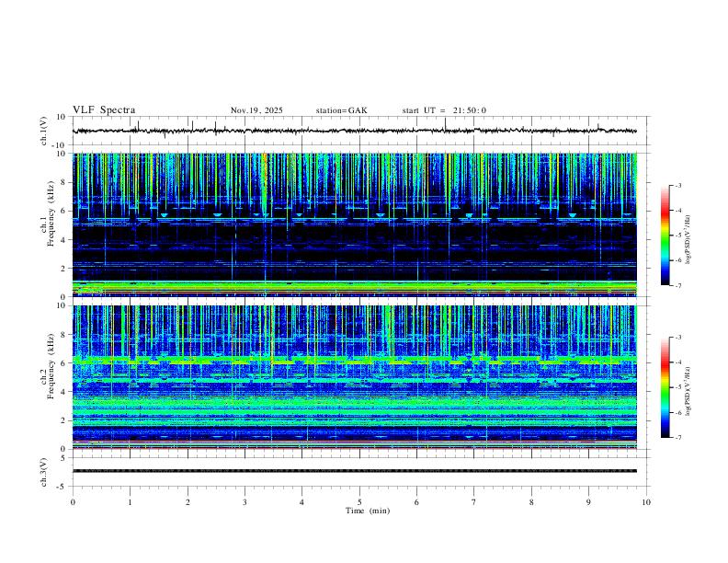Click the ch.2 "Frequency (kHz)" axis label

click(x=51, y=365)
